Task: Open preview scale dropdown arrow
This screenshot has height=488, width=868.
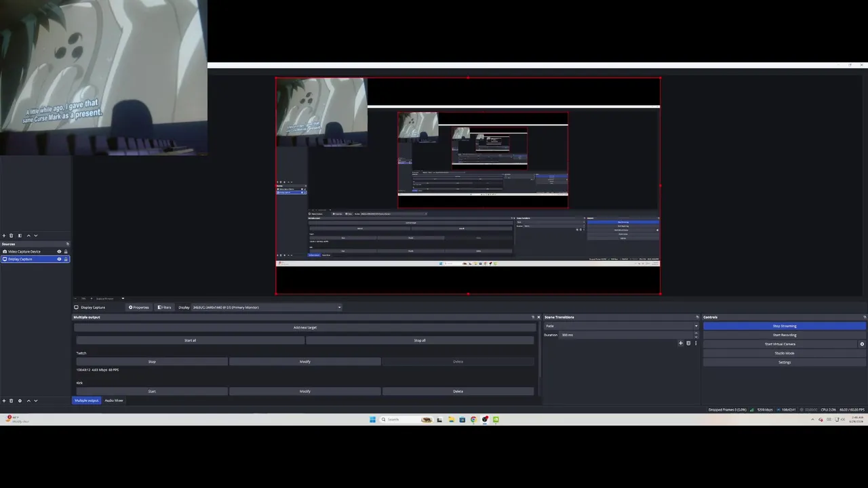Action: [x=123, y=298]
